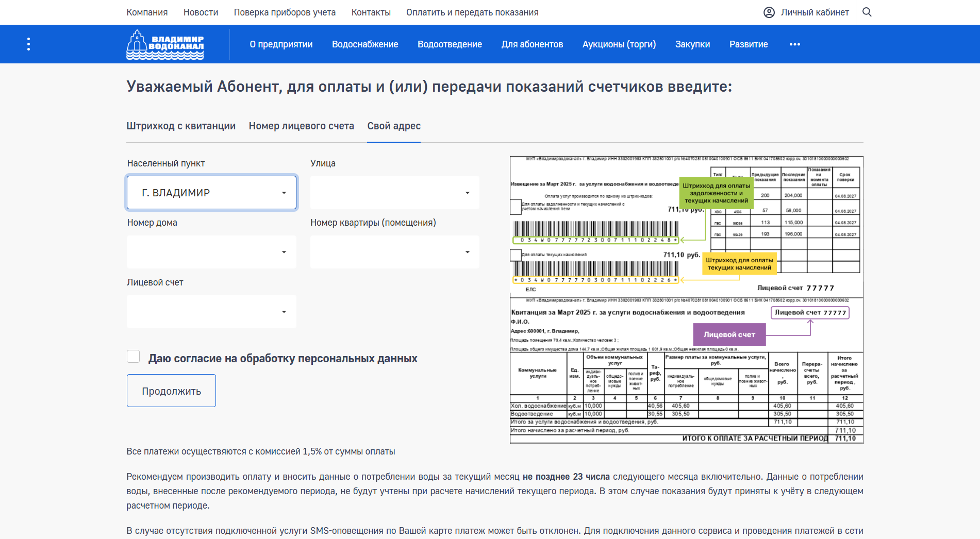Screen dimensions: 980x539
Task: Switch to Номер лицевого счета tab
Action: tap(302, 126)
